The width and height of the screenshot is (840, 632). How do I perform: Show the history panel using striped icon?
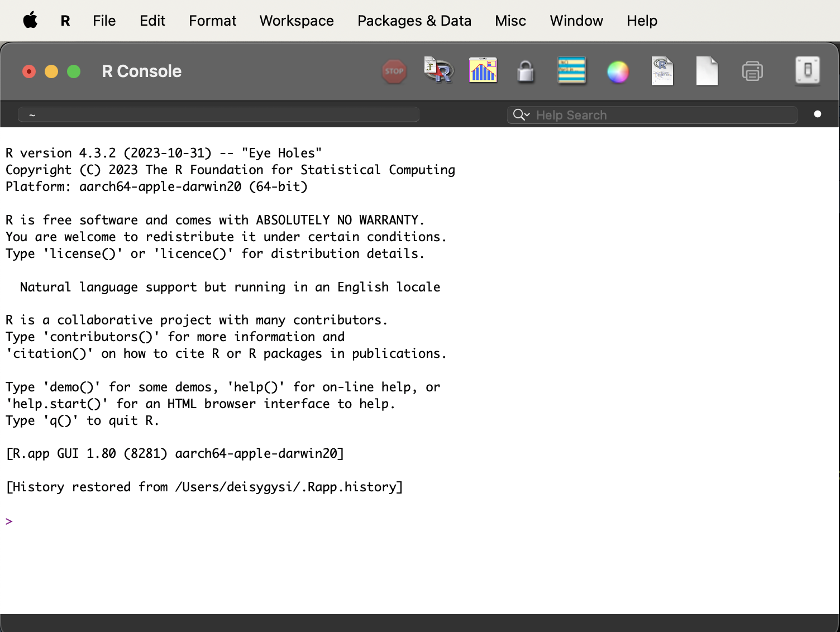click(x=572, y=70)
